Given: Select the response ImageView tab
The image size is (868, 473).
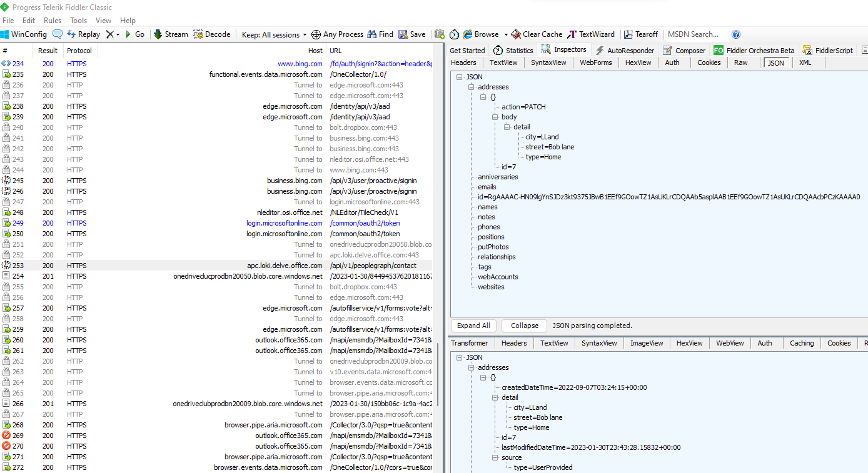Looking at the screenshot, I should (x=647, y=343).
